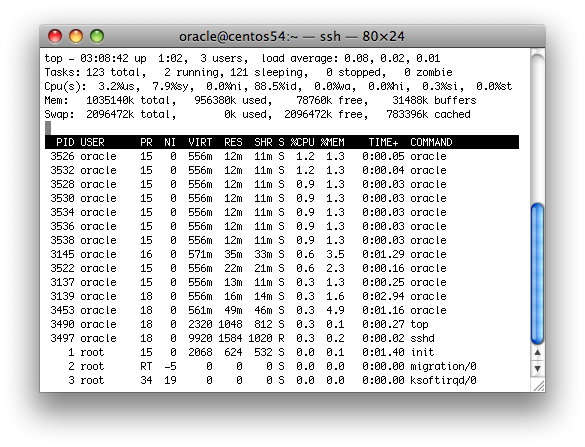The height and width of the screenshot is (447, 585).
Task: Click 'Swap: 2096472k total' text
Action: pyautogui.click(x=107, y=115)
